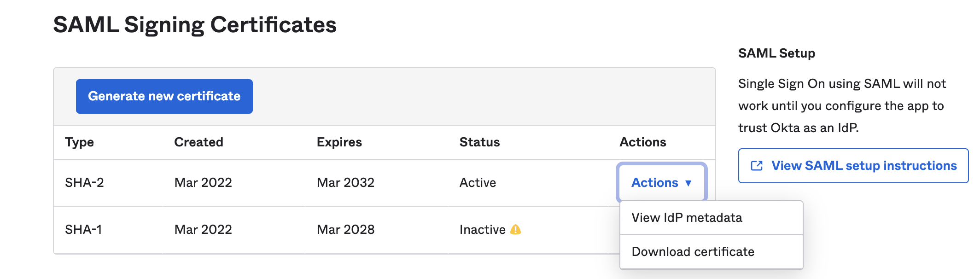
Task: Click the down arrow inside Actions button
Action: (x=688, y=183)
